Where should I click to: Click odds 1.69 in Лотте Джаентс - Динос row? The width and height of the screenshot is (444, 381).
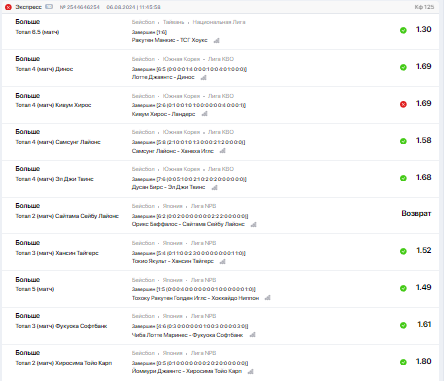[424, 66]
